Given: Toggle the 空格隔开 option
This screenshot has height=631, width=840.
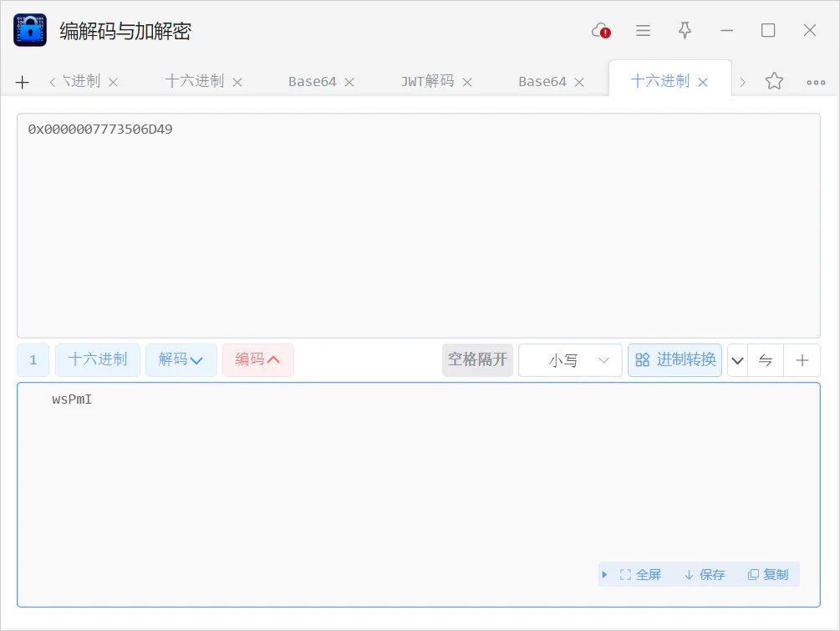Looking at the screenshot, I should pyautogui.click(x=477, y=360).
